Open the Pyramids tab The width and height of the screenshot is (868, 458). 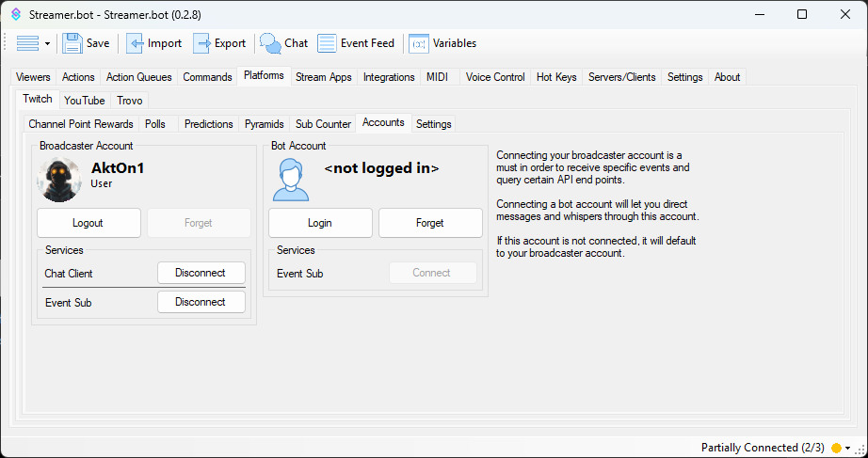264,124
